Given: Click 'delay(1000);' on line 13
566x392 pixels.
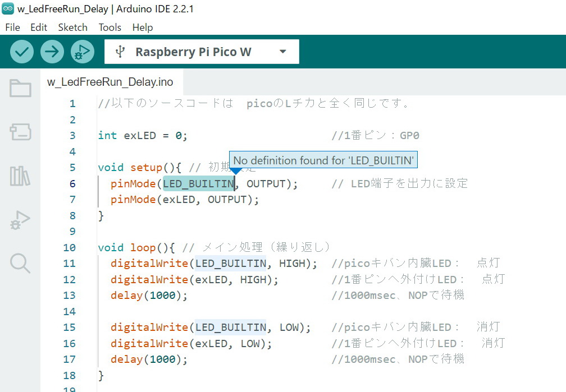Looking at the screenshot, I should tap(149, 296).
